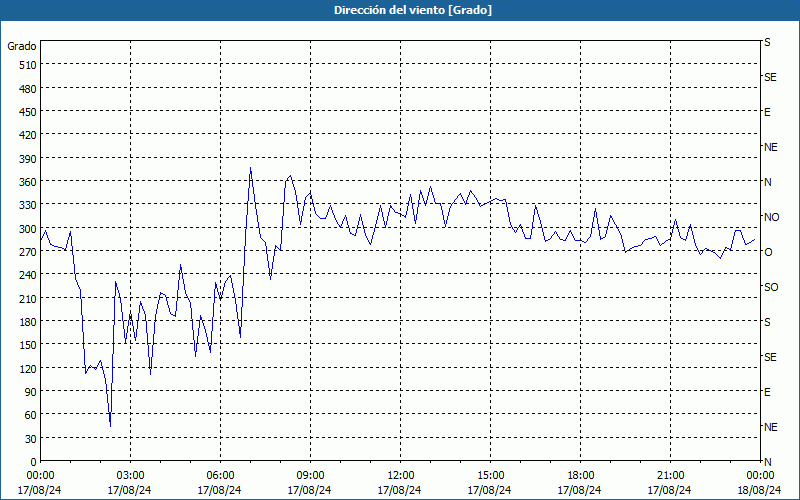Click the 12:00 time axis label

(400, 475)
